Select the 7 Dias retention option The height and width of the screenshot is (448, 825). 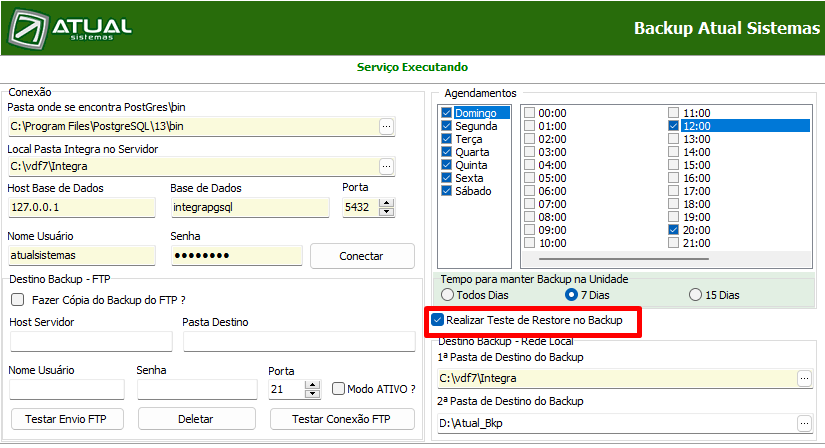coord(571,295)
